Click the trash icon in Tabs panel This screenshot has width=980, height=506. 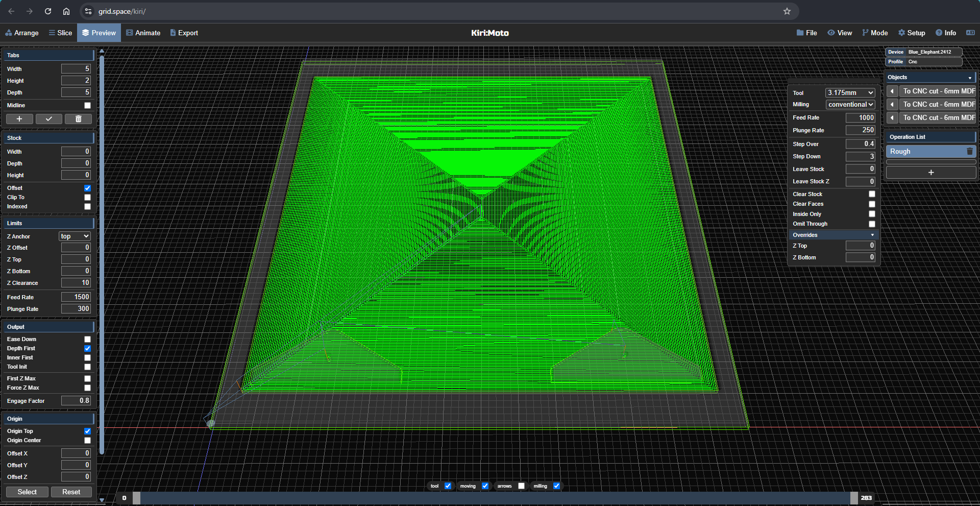click(x=78, y=119)
